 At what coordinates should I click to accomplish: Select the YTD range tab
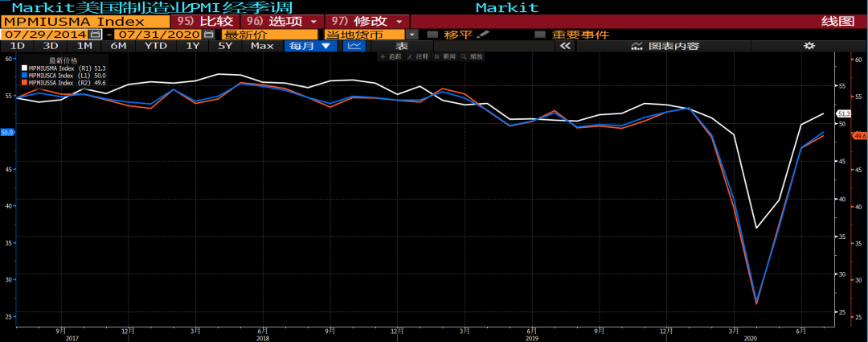coord(156,46)
